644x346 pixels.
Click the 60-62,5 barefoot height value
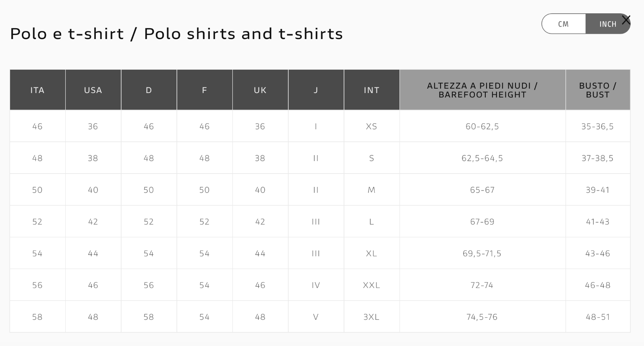[482, 126]
